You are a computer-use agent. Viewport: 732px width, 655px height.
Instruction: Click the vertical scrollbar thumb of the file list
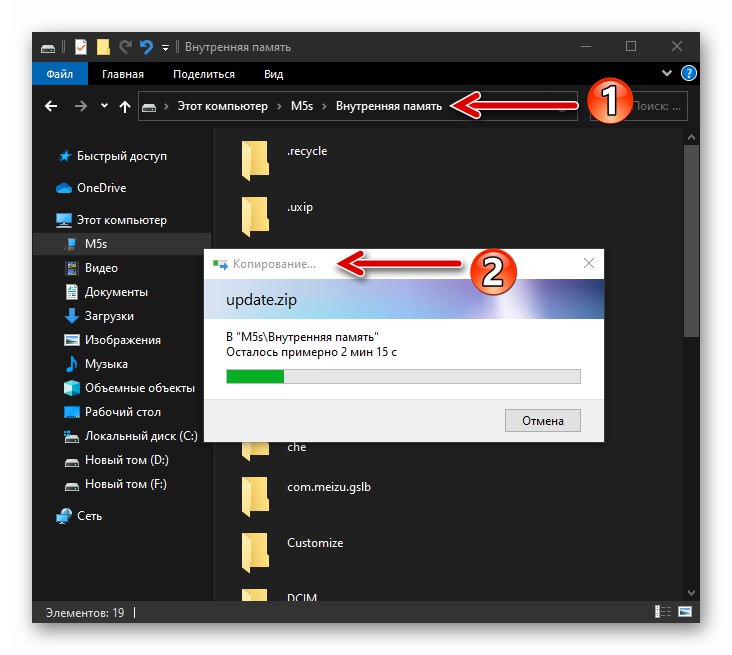point(691,240)
